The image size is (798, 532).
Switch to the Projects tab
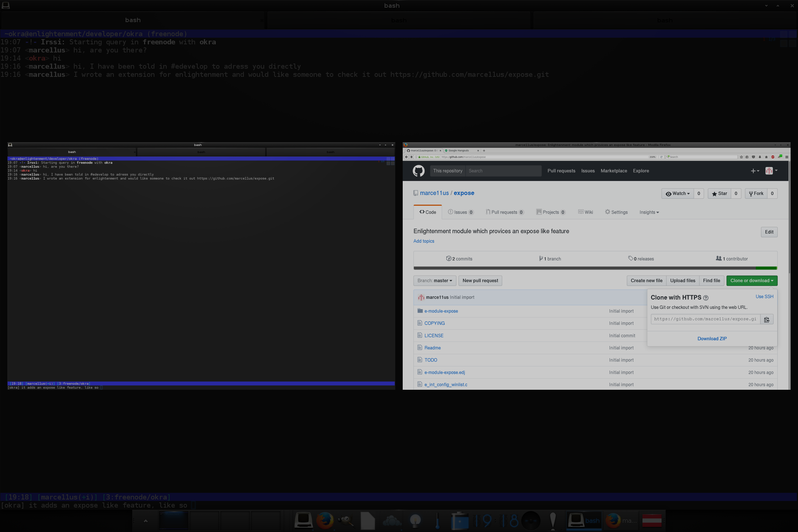pyautogui.click(x=551, y=212)
